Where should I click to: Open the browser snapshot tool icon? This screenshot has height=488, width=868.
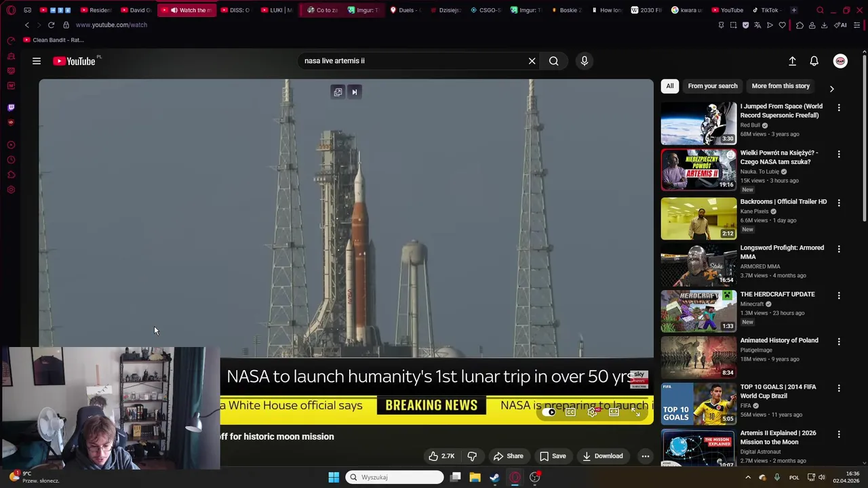click(733, 25)
